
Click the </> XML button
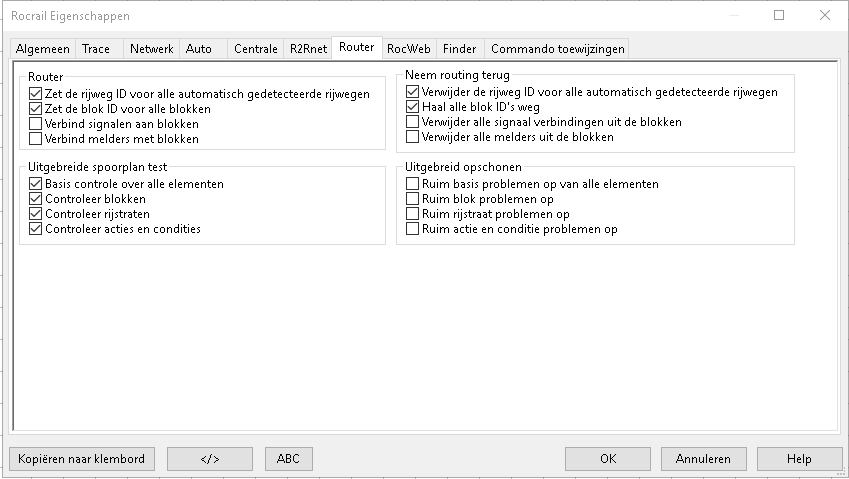pyautogui.click(x=209, y=459)
